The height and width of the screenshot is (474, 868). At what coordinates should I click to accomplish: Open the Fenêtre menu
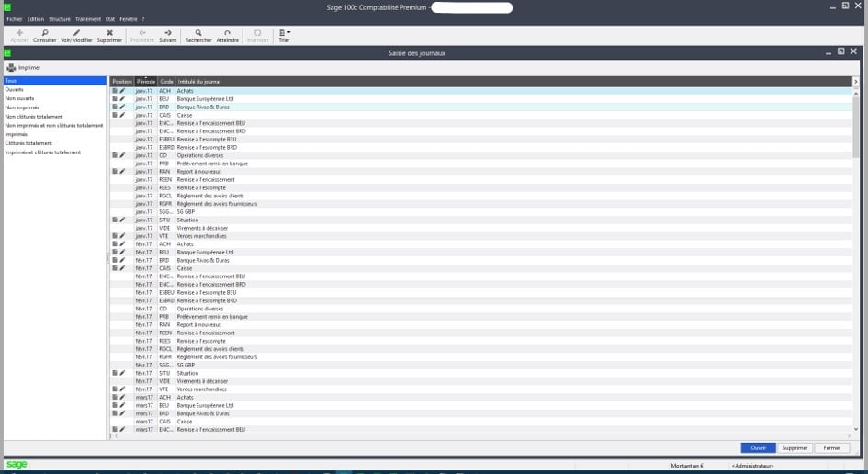129,19
